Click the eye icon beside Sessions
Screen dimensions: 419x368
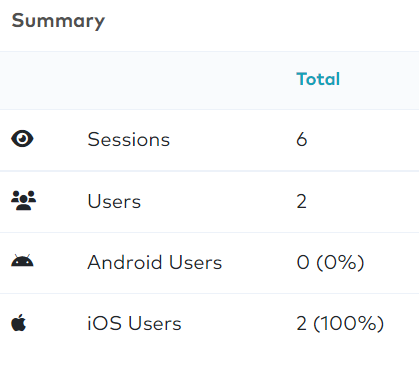pyautogui.click(x=22, y=139)
